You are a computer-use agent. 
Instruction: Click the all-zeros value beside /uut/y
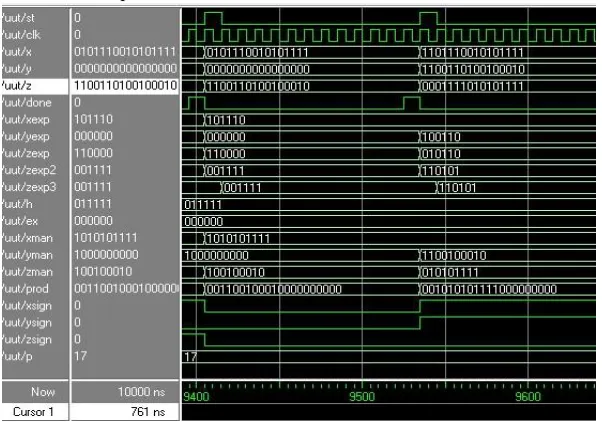coord(125,68)
